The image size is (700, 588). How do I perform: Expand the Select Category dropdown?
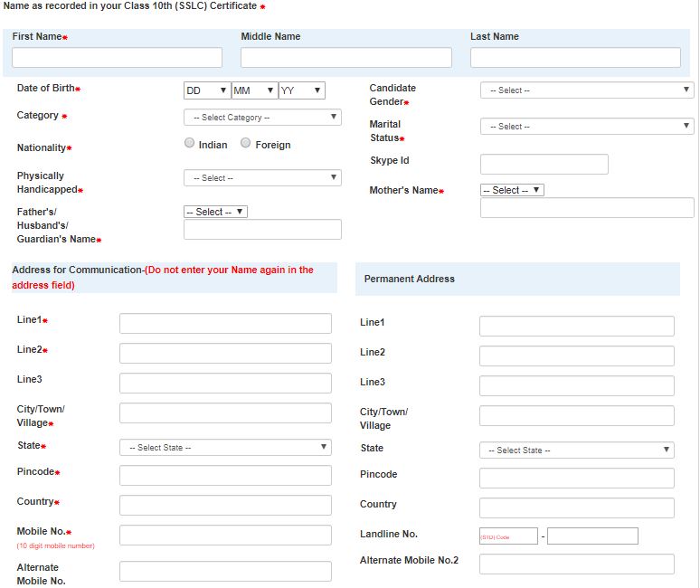262,118
